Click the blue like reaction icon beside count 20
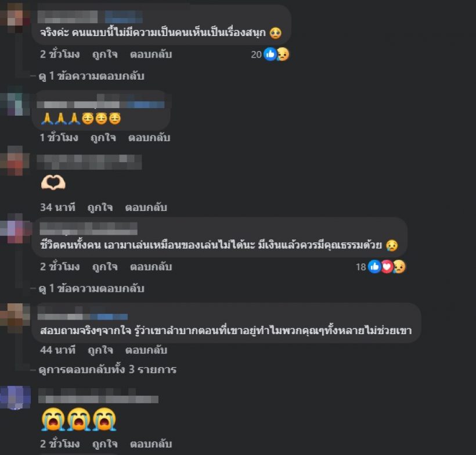Viewport: 476px width, 455px height. [270, 55]
